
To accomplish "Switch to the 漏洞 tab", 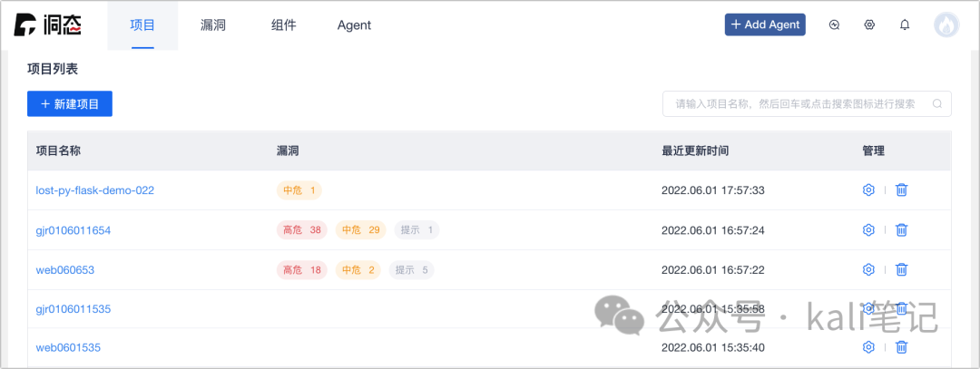I will point(212,25).
